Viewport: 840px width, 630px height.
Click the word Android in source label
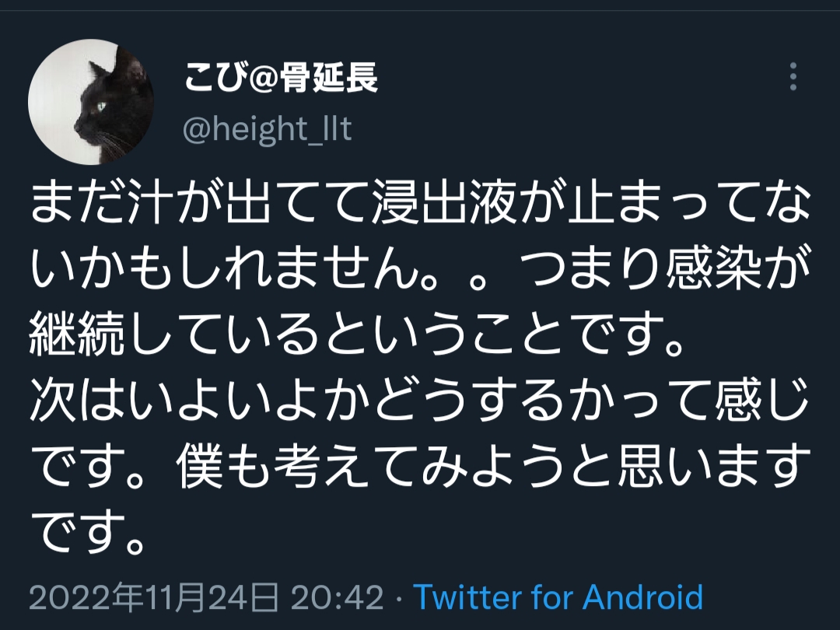(643, 597)
